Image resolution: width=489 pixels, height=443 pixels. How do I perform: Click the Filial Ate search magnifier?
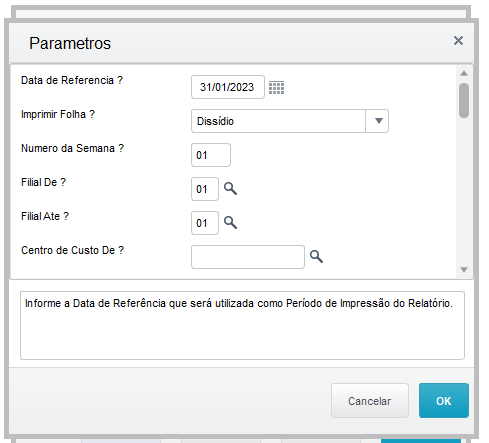(230, 223)
